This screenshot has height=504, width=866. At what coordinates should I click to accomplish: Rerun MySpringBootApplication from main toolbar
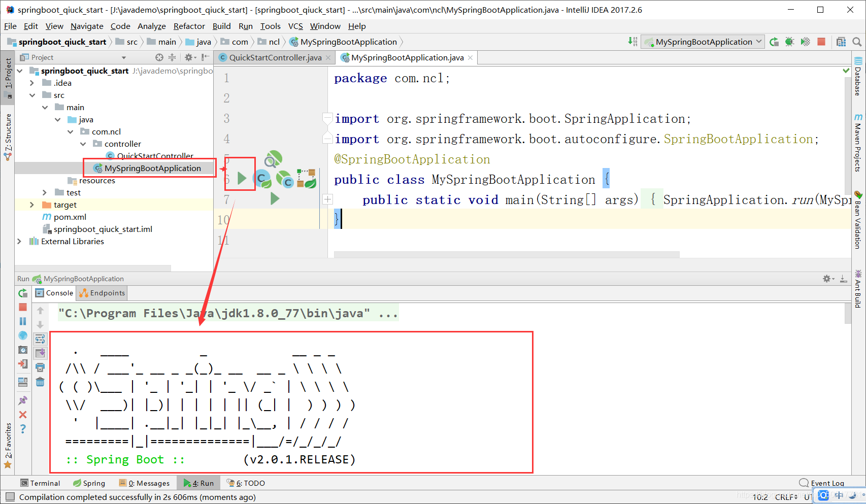click(774, 42)
